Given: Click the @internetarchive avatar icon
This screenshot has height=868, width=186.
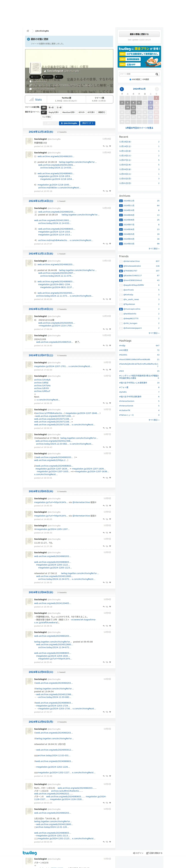Looking at the screenshot, I should coord(121,261).
